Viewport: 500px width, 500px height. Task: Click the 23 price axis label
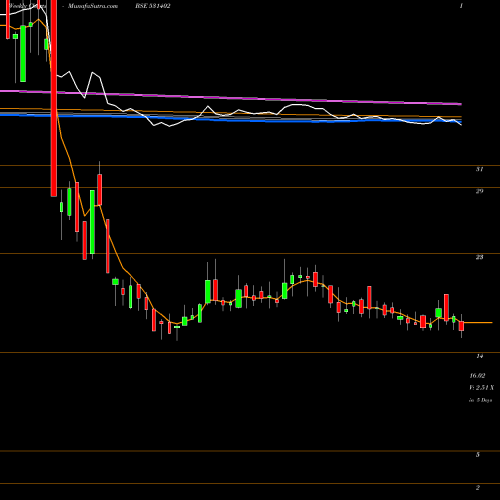point(479,257)
